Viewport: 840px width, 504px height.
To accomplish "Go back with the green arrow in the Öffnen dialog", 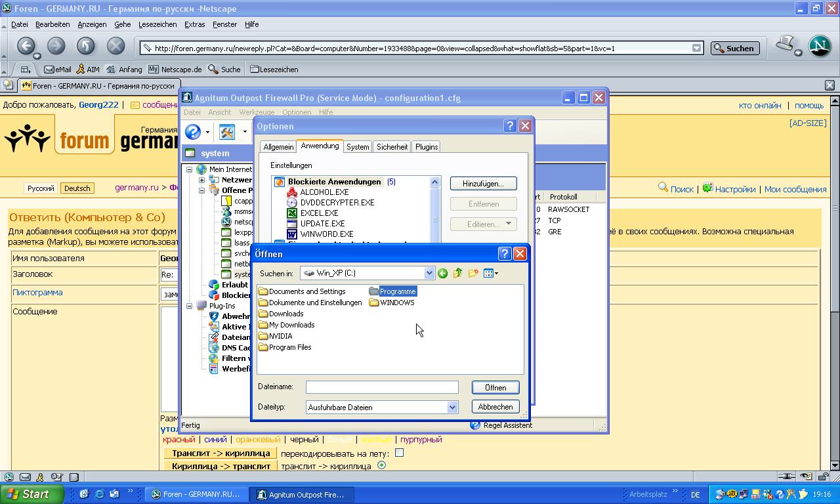I will click(x=442, y=273).
